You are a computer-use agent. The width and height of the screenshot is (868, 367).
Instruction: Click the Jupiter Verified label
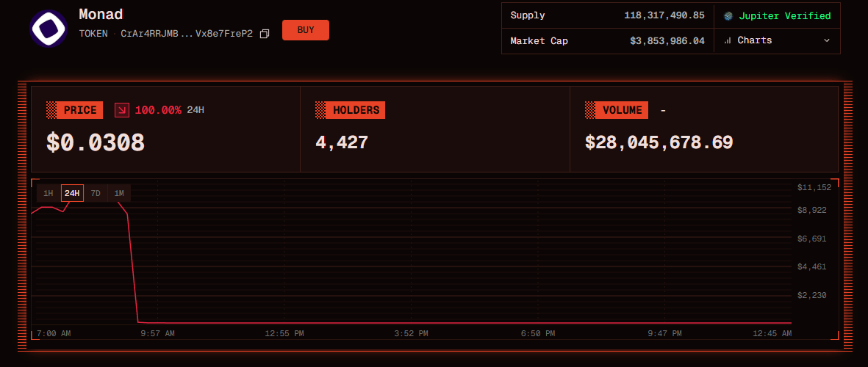784,16
